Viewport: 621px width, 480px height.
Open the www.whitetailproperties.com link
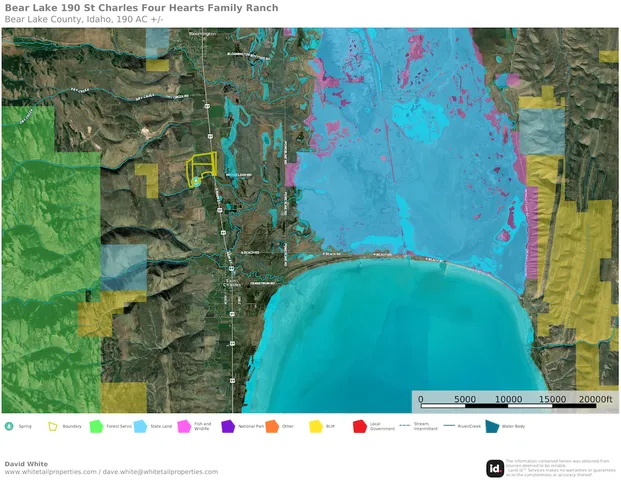(51, 472)
